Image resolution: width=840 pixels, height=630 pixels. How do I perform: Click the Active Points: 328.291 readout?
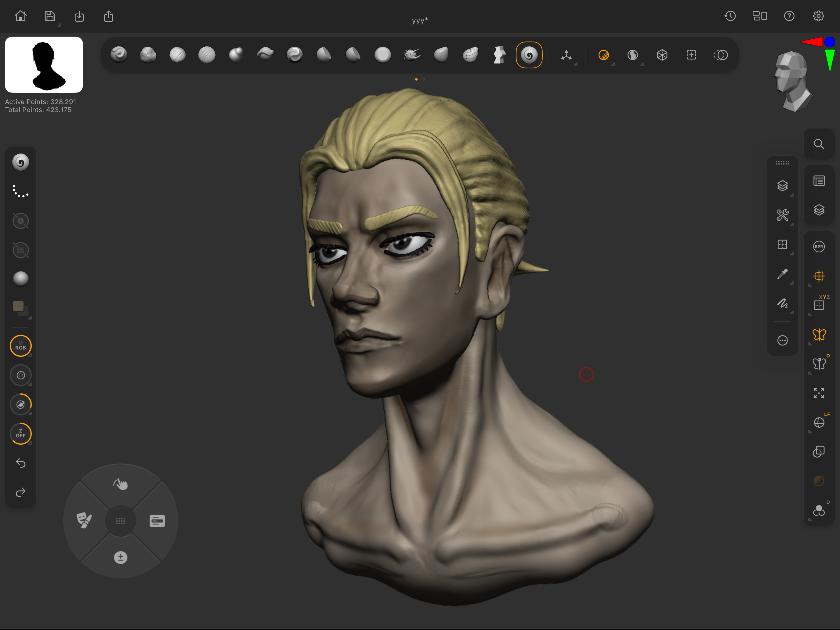pyautogui.click(x=41, y=102)
